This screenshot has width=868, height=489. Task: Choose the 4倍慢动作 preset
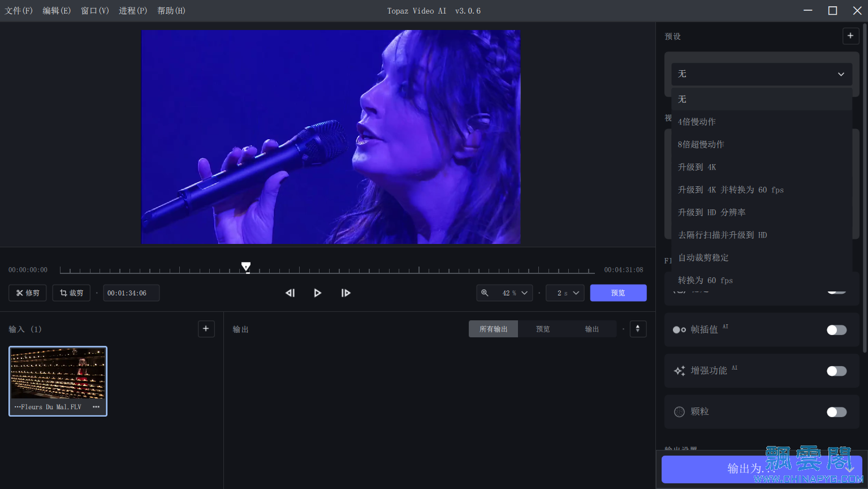(762, 122)
